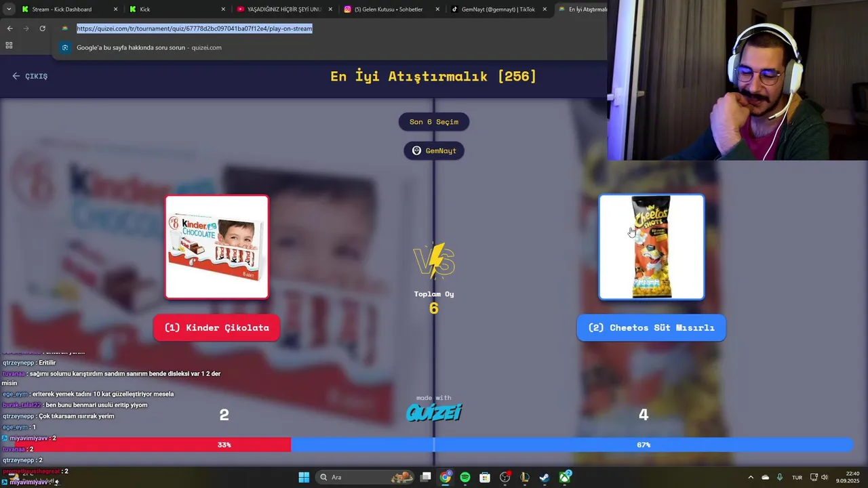Close the Kick tab

223,9
